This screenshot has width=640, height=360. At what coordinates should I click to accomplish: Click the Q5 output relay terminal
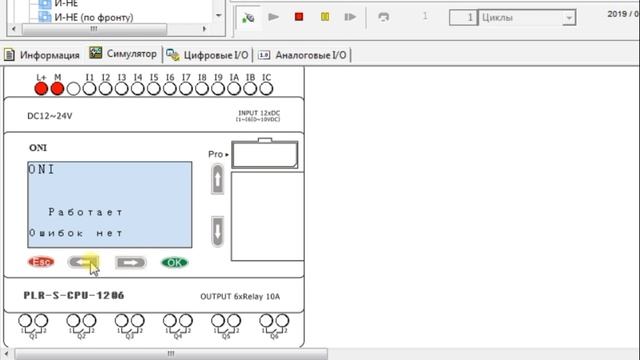click(226, 326)
